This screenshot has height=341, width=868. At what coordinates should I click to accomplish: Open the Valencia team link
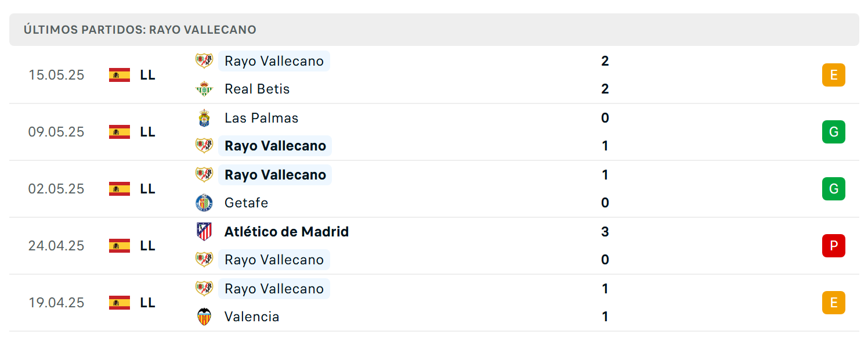252,317
